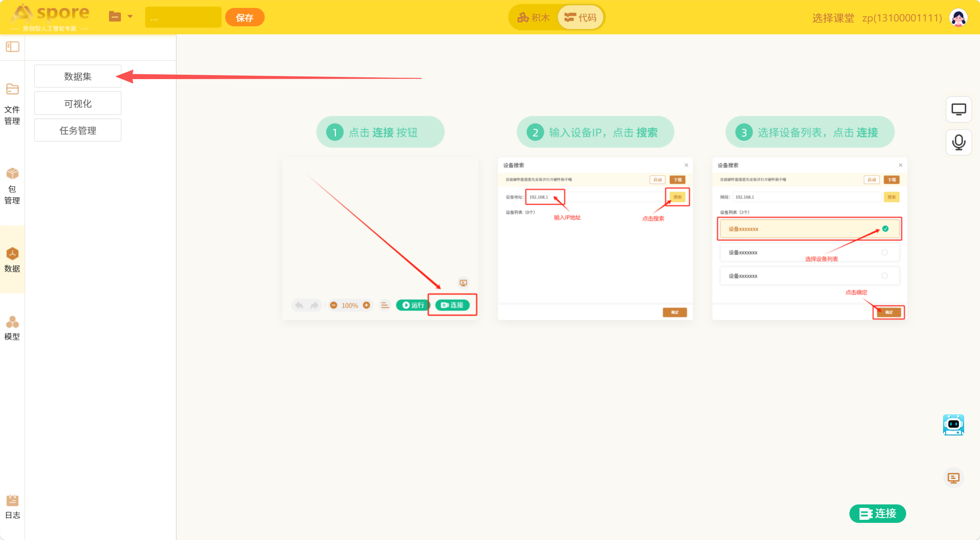The height and width of the screenshot is (540, 980).
Task: Click the orange 保存 save button
Action: [244, 18]
